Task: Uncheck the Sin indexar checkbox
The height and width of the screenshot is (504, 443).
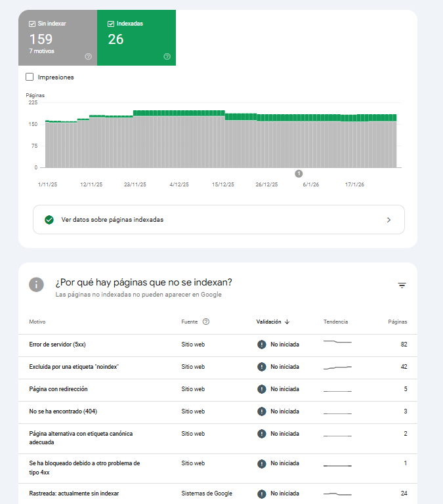Action: click(x=32, y=24)
